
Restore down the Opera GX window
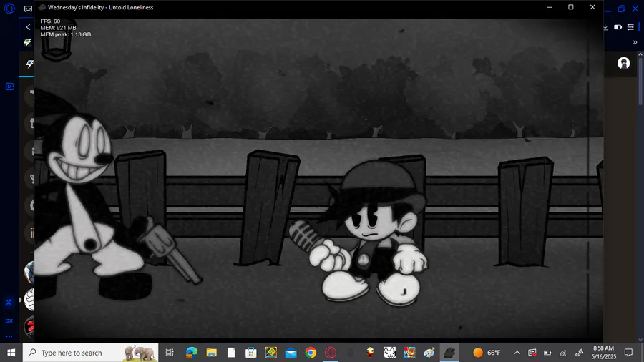pos(621,9)
